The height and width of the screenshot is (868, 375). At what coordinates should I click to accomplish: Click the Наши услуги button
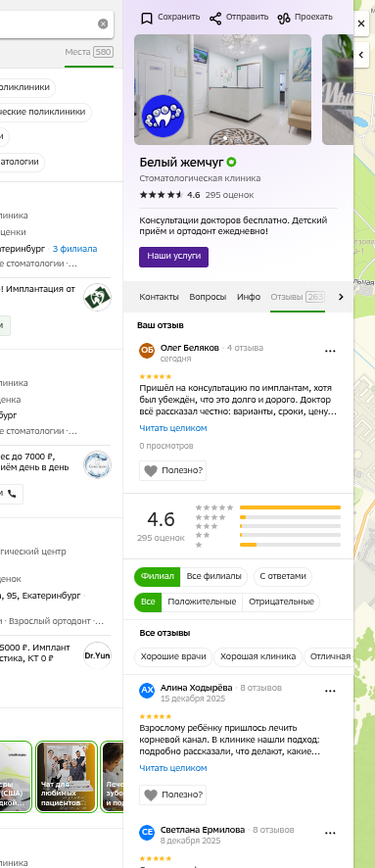[x=173, y=257]
